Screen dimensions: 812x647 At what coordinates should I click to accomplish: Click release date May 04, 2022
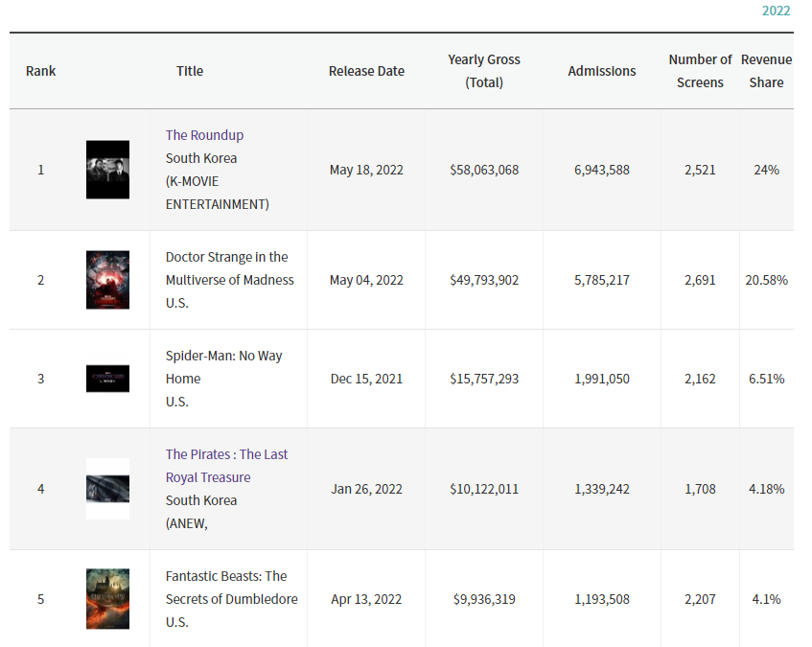(366, 280)
